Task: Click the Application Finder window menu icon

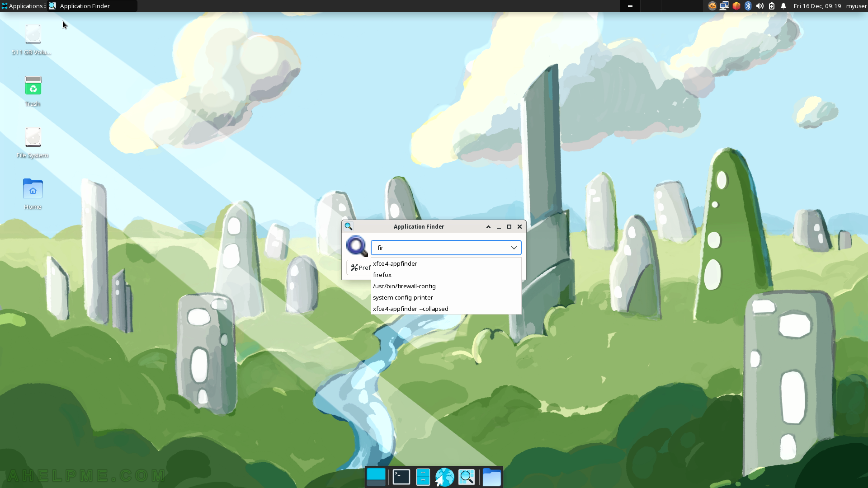Action: [x=349, y=226]
